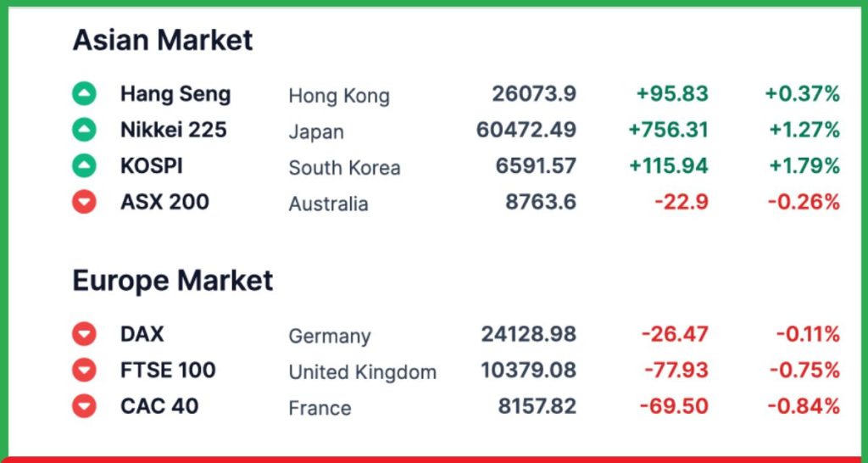Click the FTSE 100 change -77.93
Viewport: 868px width, 463px height.
[676, 370]
